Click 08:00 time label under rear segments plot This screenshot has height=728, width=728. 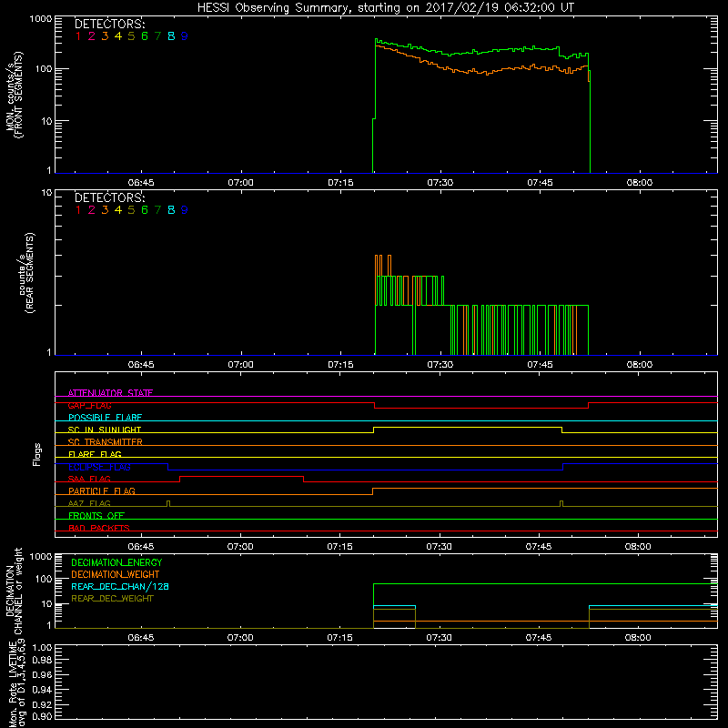pos(640,365)
